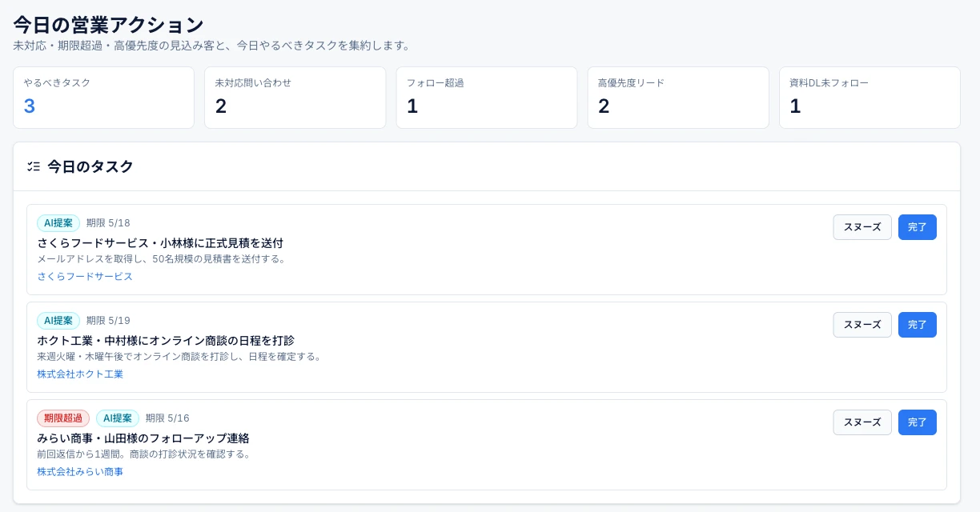Click the checklist icon beside 今日のタスク
The image size is (980, 512).
[34, 166]
